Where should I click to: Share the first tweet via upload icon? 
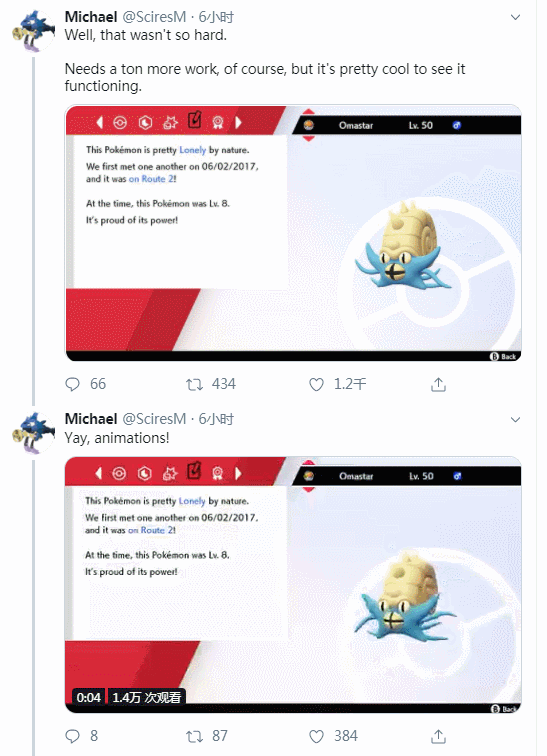point(438,384)
